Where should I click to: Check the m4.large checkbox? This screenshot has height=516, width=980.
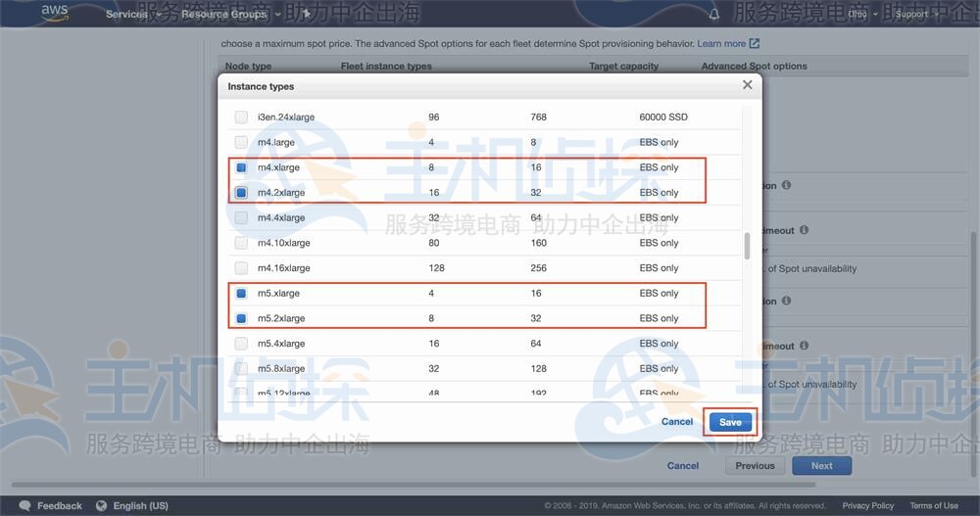[x=241, y=142]
